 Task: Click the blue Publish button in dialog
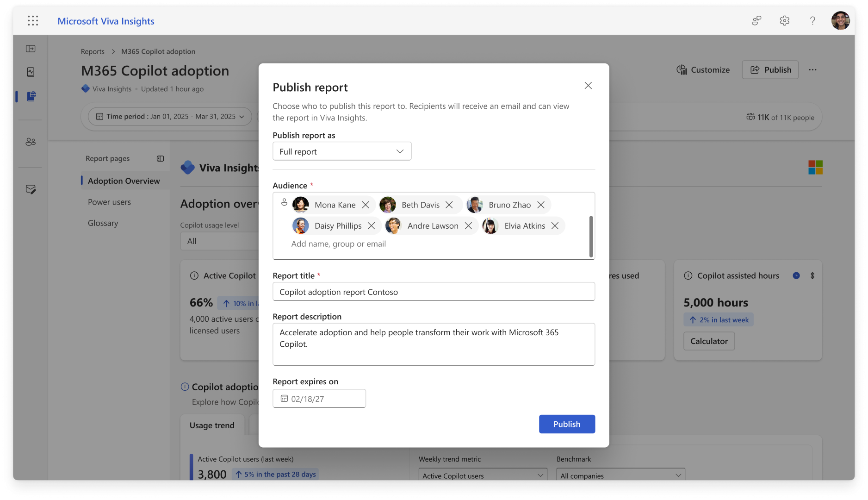(567, 424)
